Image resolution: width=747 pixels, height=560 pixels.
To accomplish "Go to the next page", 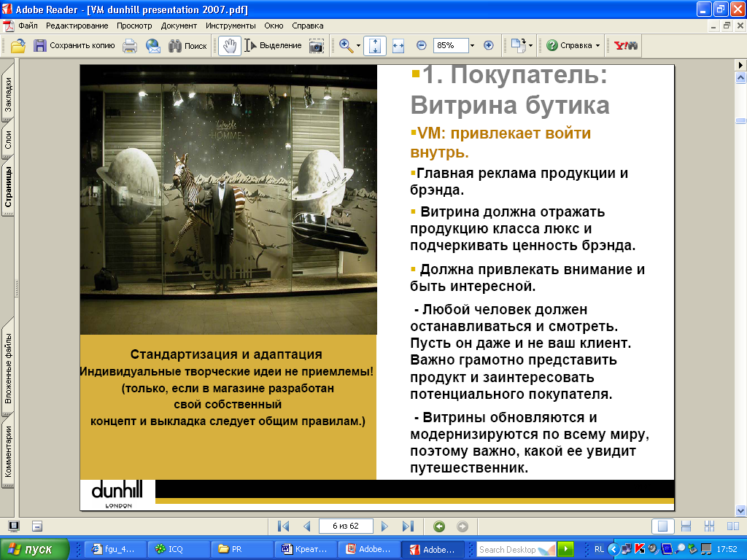I will tap(384, 526).
